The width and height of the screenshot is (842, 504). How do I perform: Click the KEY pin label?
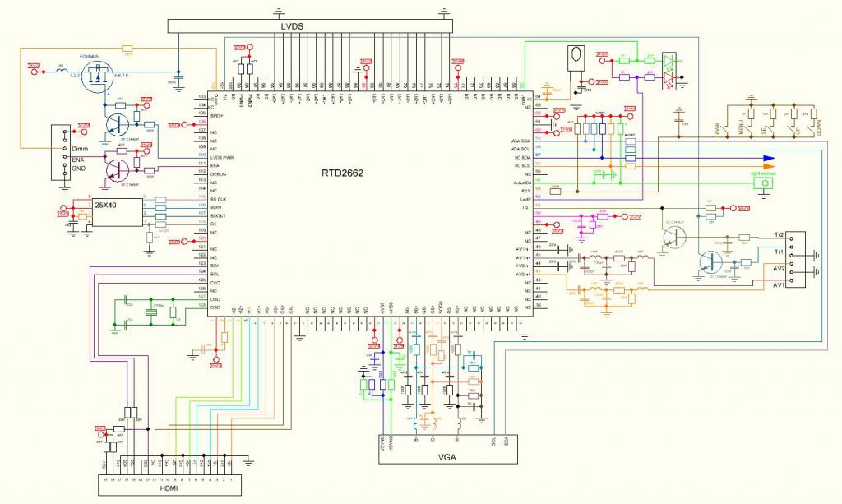526,191
